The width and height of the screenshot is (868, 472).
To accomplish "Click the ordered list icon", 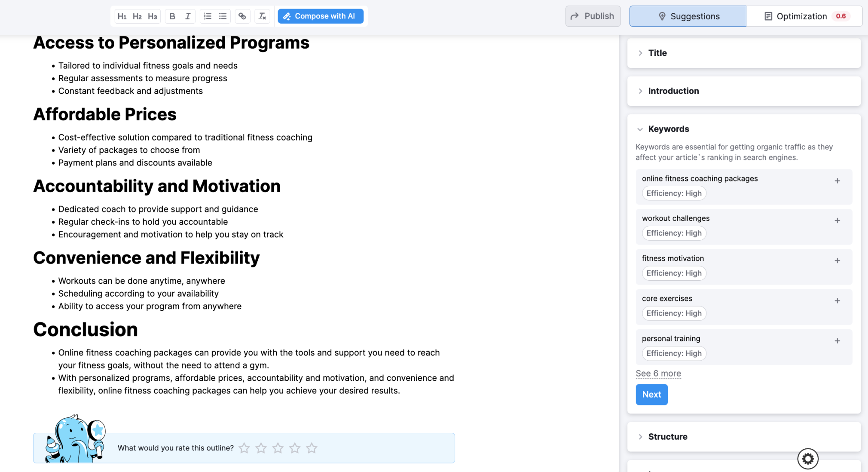I will coord(208,16).
